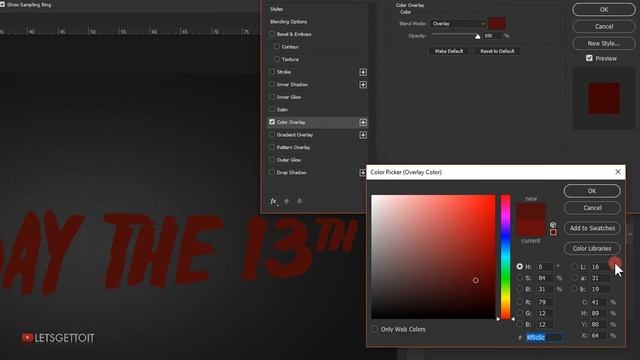Select the Lab a radio button
The image size is (640, 360).
575,278
